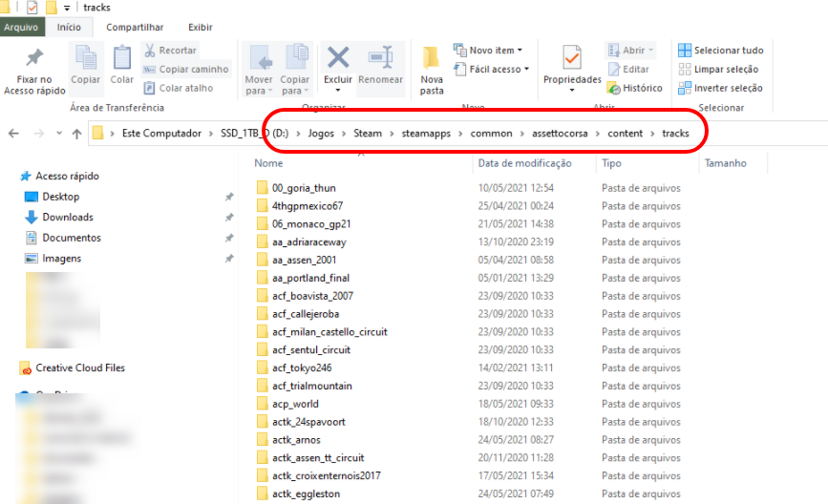This screenshot has height=504, width=828.
Task: Click steamapps in the address path
Action: 426,133
